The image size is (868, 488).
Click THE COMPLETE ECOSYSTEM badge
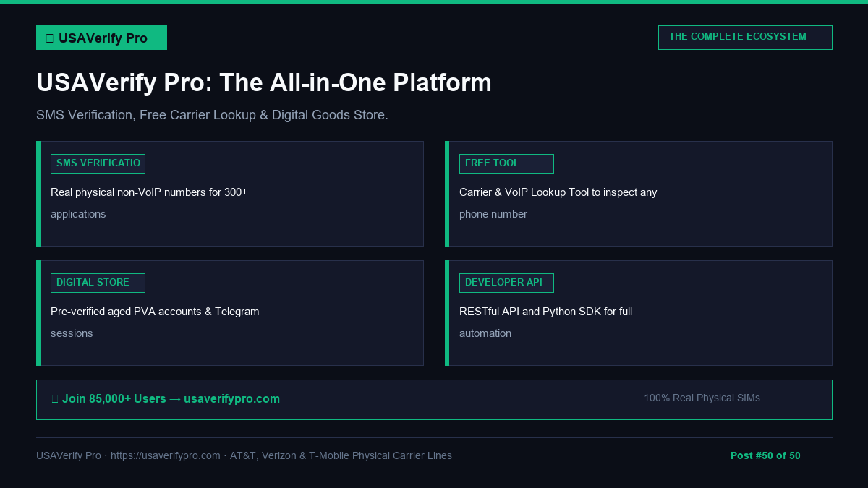745,38
